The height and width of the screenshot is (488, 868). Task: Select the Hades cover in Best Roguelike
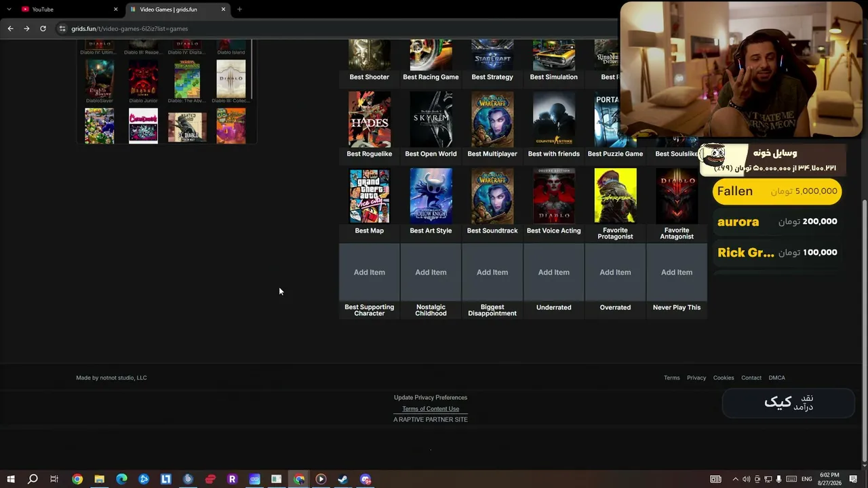(370, 119)
